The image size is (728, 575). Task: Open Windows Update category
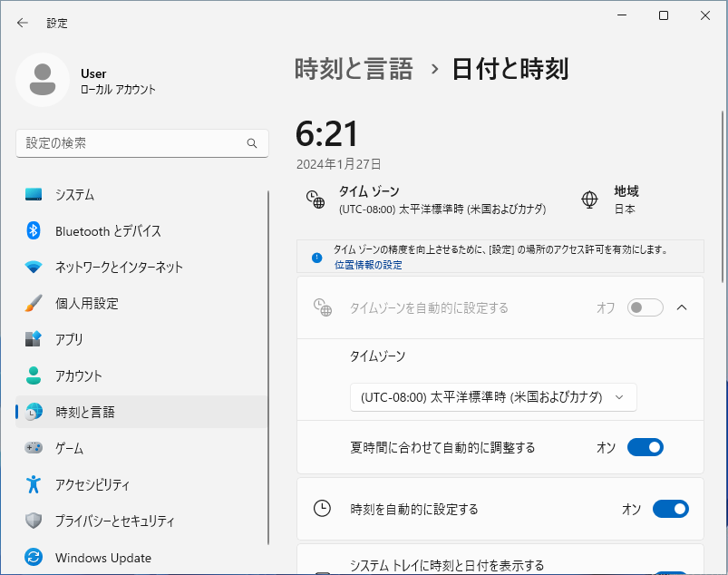[141, 557]
